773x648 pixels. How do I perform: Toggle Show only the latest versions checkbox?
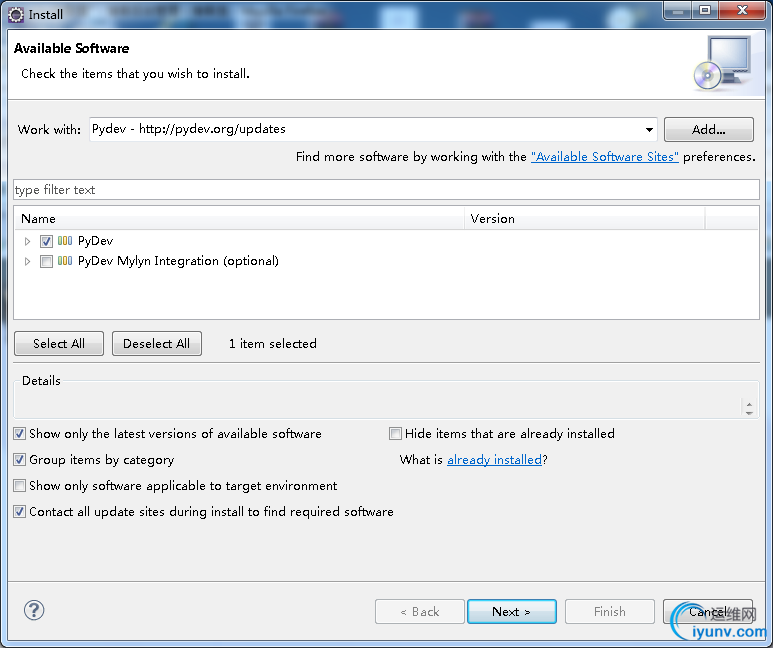[19, 433]
